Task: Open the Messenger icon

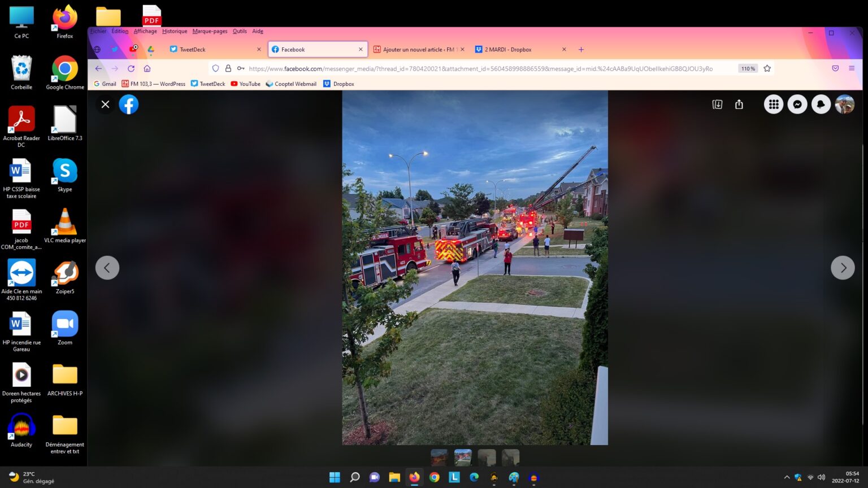Action: [x=797, y=104]
